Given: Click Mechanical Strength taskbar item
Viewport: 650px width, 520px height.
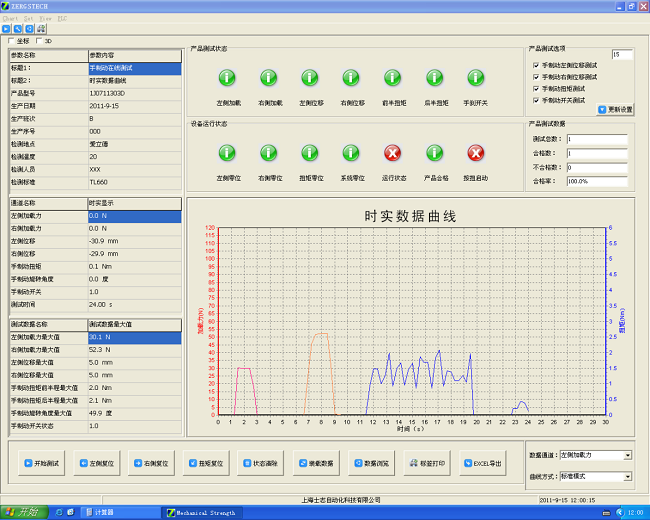Looking at the screenshot, I should 202,513.
